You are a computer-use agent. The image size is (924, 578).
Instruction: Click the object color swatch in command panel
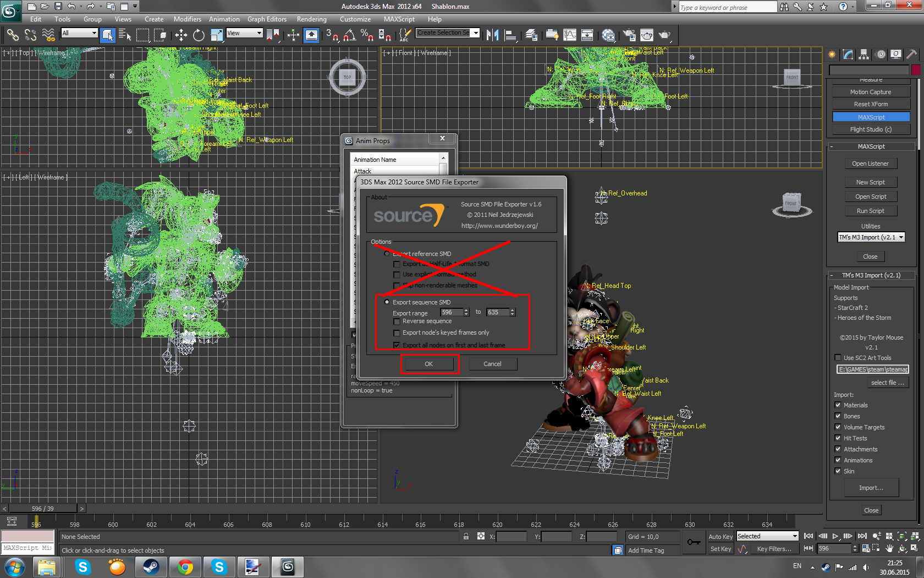tap(916, 70)
